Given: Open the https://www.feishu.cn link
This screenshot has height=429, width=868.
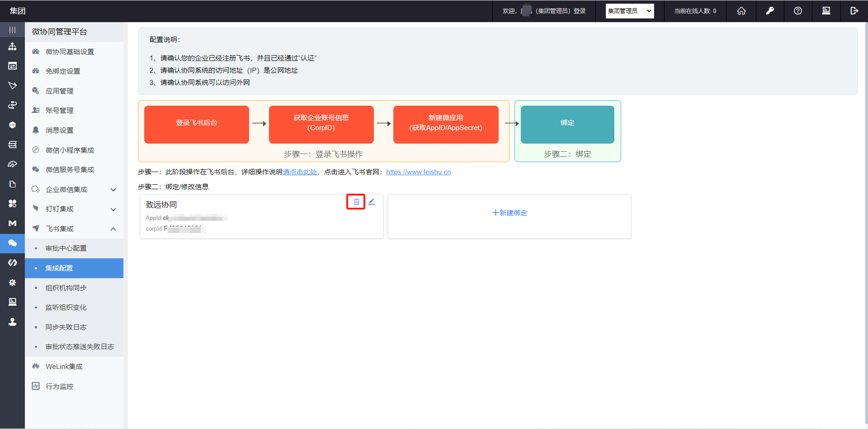Looking at the screenshot, I should (419, 172).
